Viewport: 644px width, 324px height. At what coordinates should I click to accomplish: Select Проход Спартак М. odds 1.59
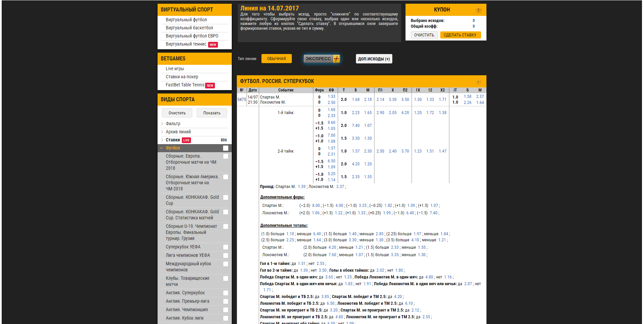302,187
